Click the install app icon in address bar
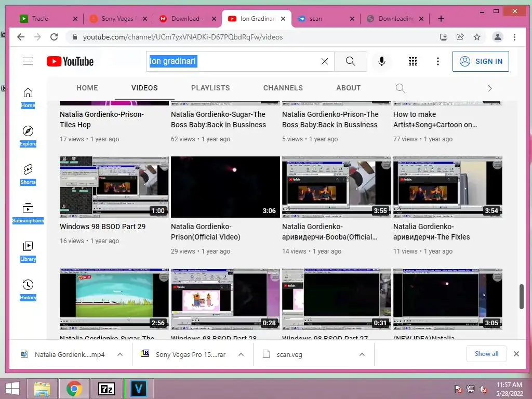The height and width of the screenshot is (399, 532). [443, 37]
